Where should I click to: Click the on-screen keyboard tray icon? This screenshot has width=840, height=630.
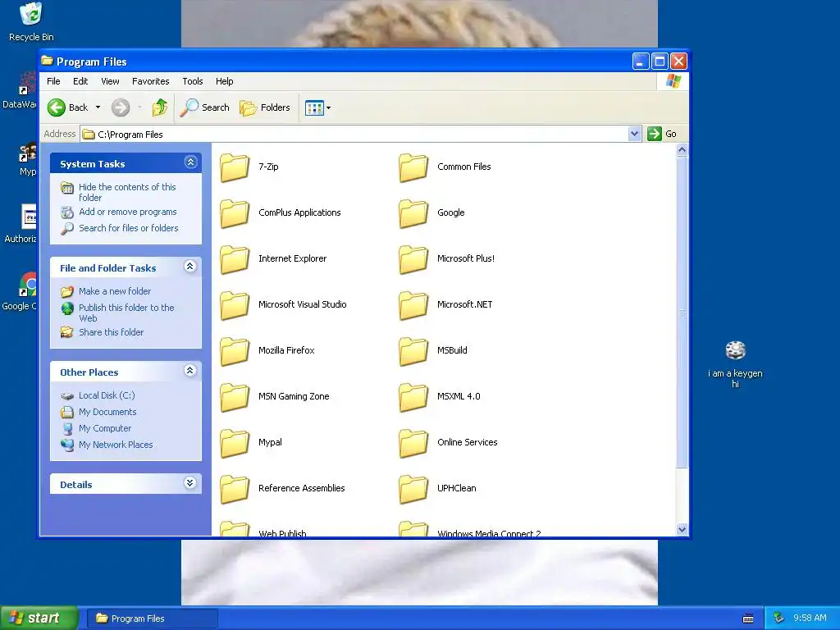[x=748, y=619]
